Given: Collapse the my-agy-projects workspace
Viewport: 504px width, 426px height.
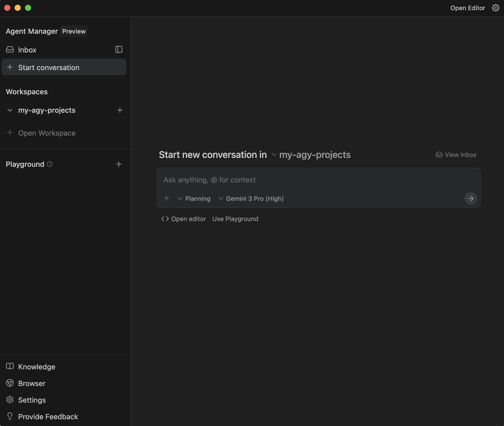Looking at the screenshot, I should [10, 110].
